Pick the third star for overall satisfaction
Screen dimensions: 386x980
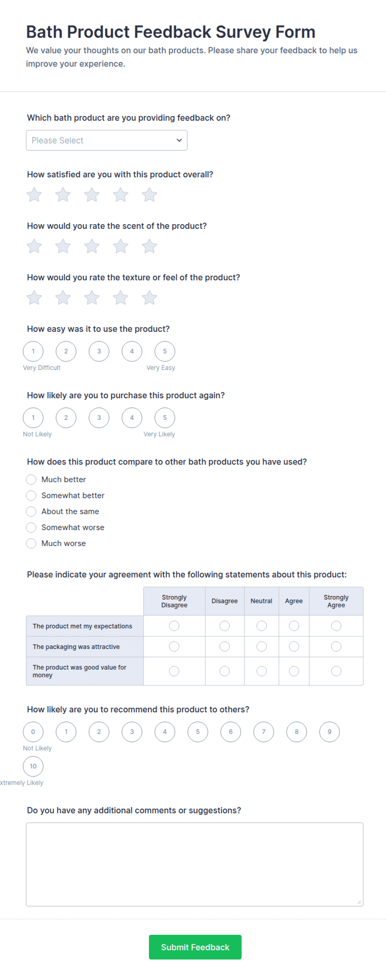(x=92, y=195)
